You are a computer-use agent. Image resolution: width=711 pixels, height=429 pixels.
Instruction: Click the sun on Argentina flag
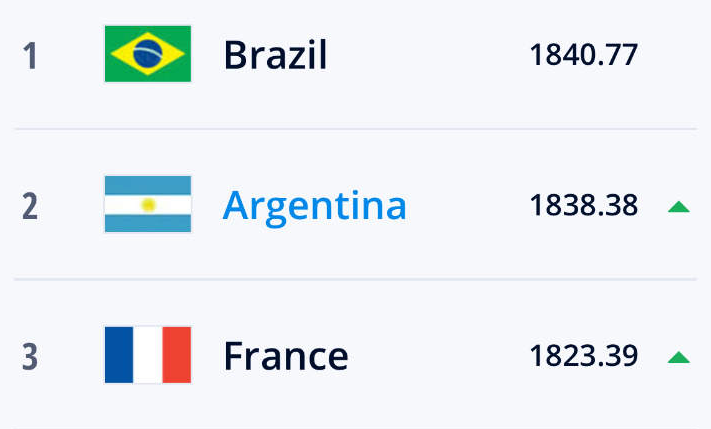[x=148, y=205]
